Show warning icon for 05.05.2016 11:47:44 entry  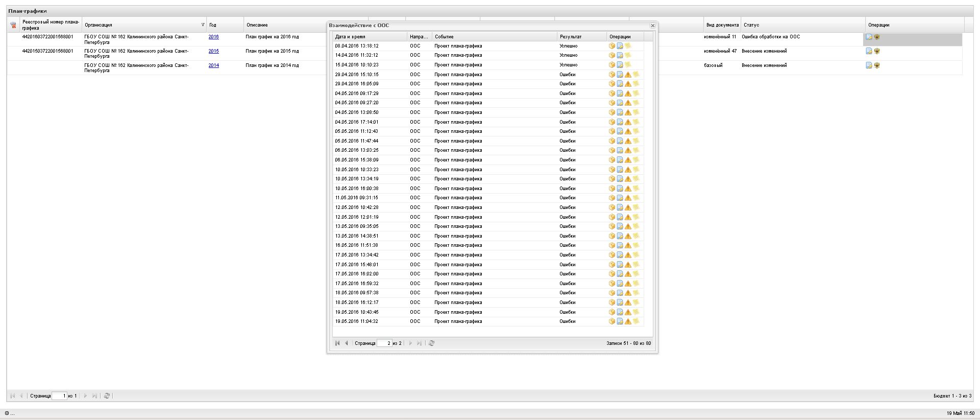pos(628,141)
